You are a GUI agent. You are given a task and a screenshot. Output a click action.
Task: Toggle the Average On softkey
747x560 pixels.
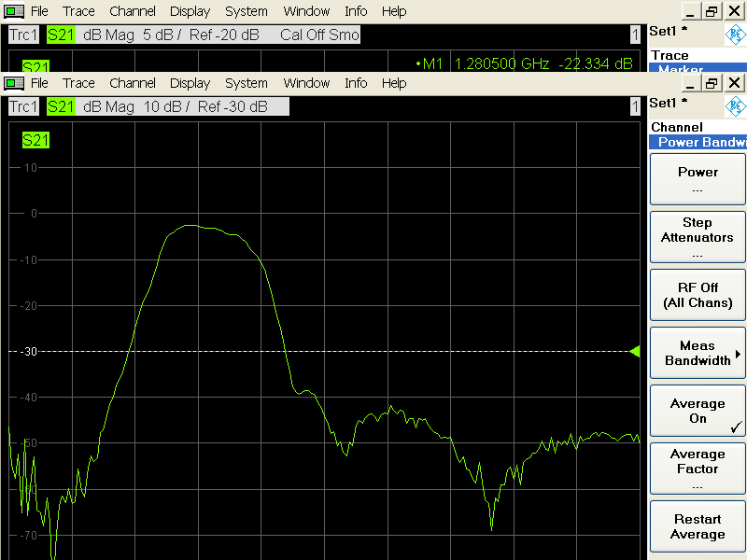[x=698, y=412]
